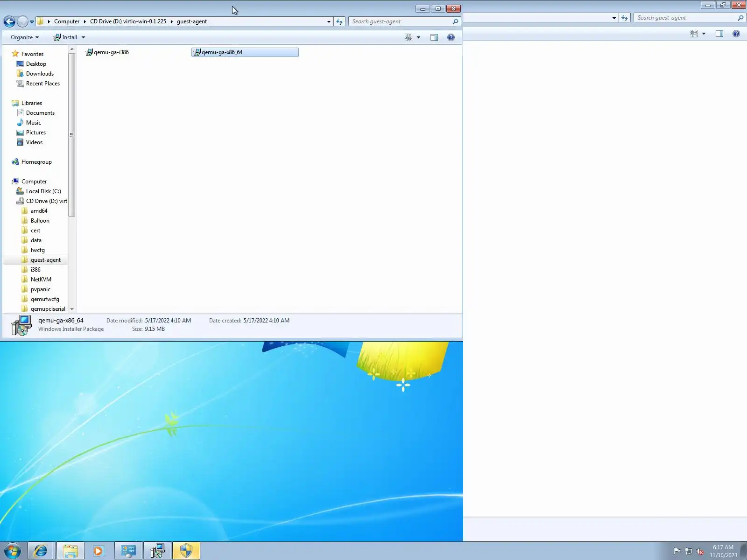Select the qemu-ga-x86_64 installer file
Screen dimensions: 747x560
(245, 52)
